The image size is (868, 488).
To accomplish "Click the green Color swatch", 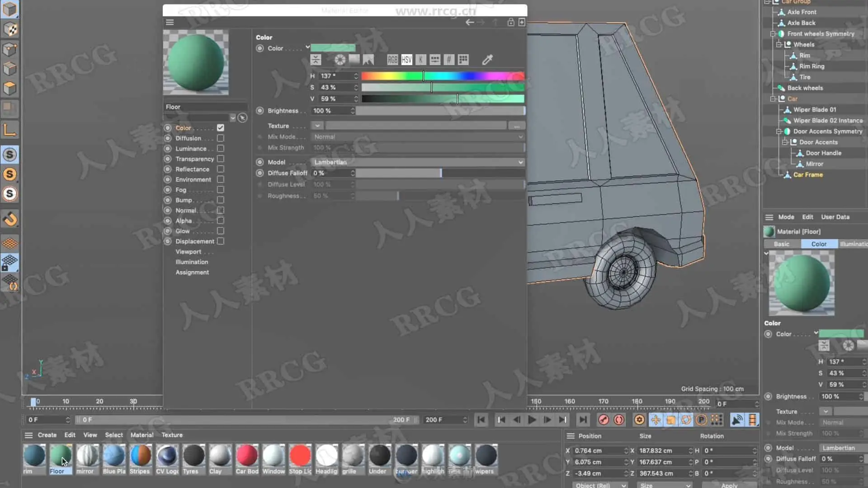I will coord(333,48).
